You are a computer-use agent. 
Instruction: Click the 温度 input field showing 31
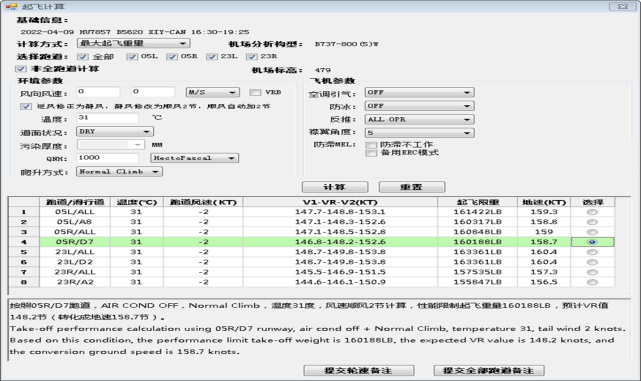[x=107, y=118]
